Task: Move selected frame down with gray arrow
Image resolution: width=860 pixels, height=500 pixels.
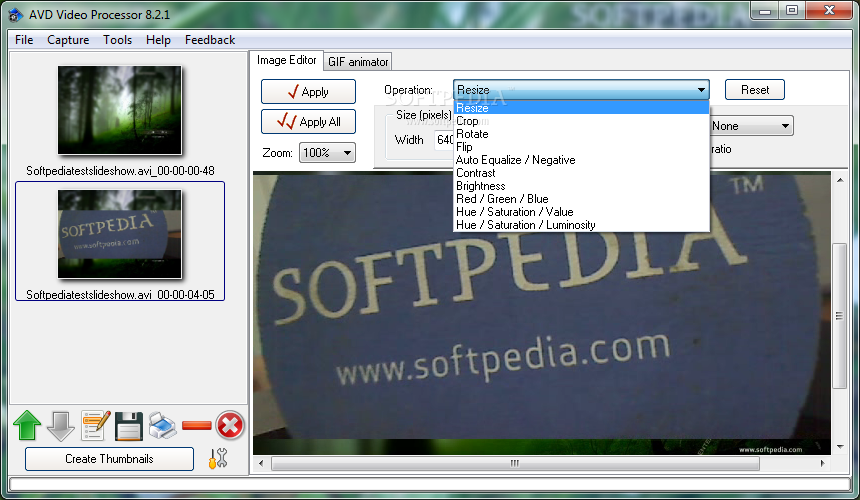Action: click(60, 425)
